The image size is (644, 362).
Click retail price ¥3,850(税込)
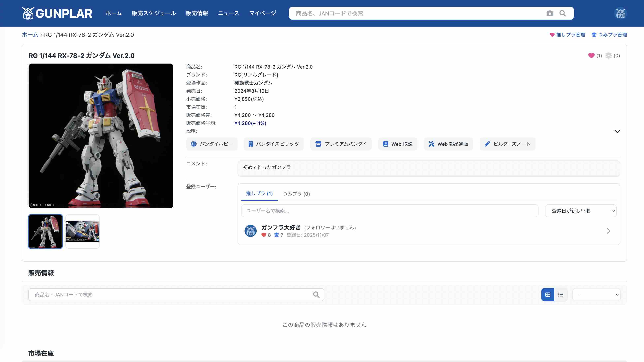point(249,99)
